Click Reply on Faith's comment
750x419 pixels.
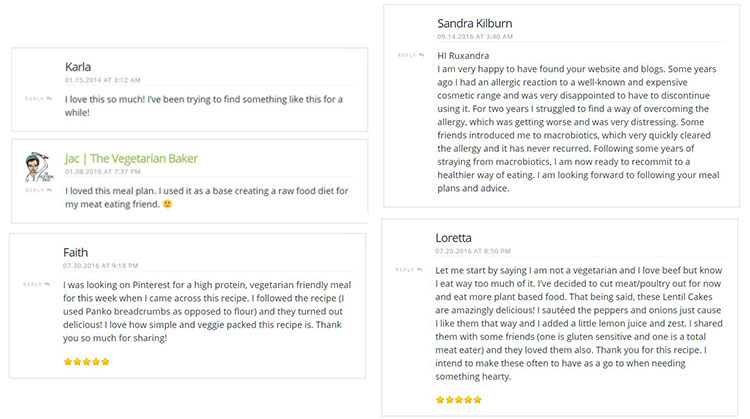pos(36,284)
